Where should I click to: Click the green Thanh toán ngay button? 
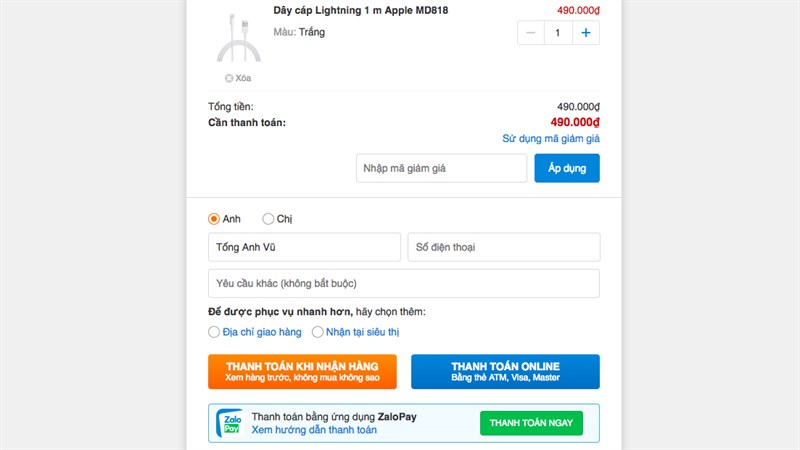pos(531,423)
